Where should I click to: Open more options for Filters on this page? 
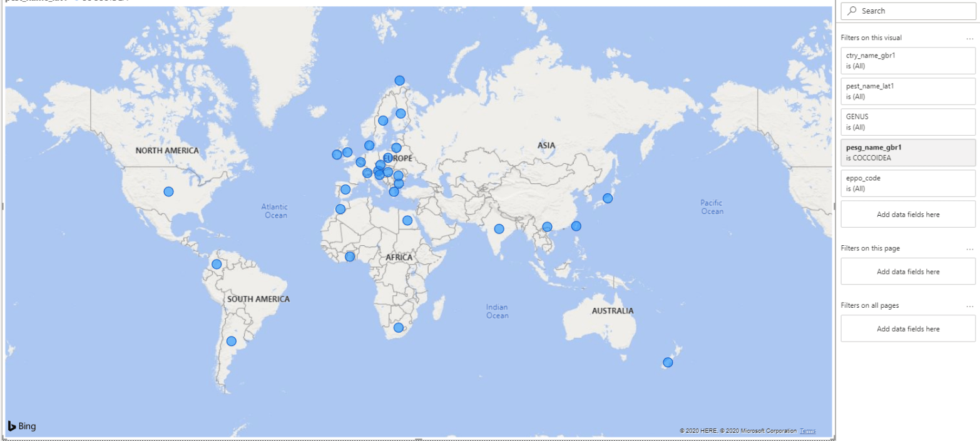(969, 249)
